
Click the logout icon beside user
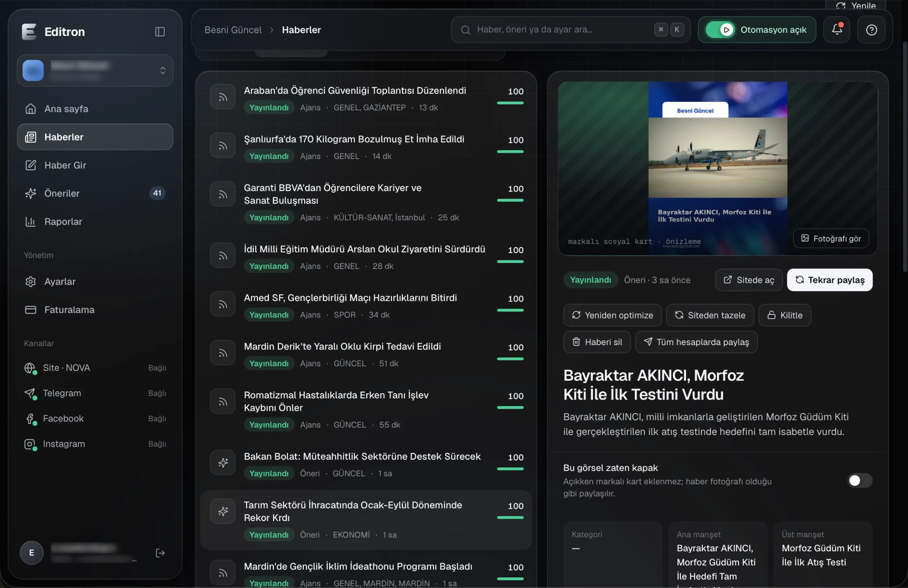[x=160, y=552]
